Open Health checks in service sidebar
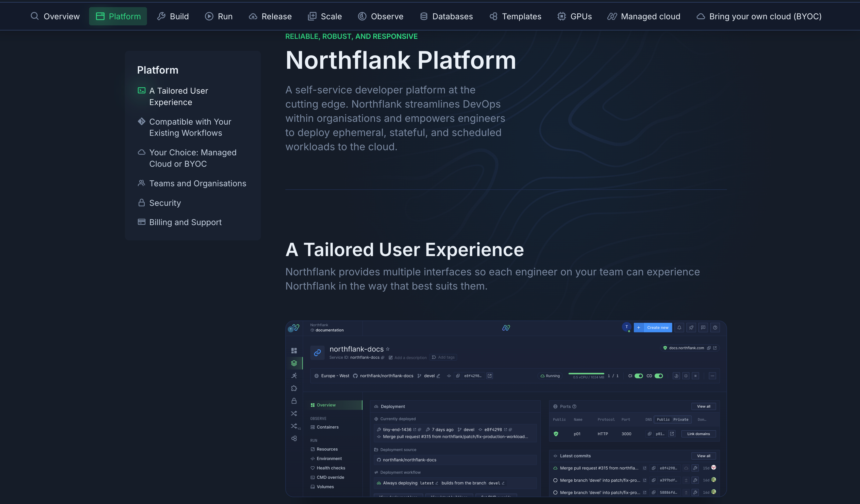 pos(328,468)
